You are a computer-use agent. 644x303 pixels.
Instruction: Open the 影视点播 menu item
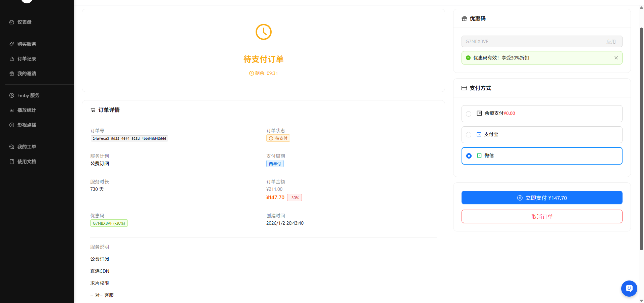pos(27,125)
